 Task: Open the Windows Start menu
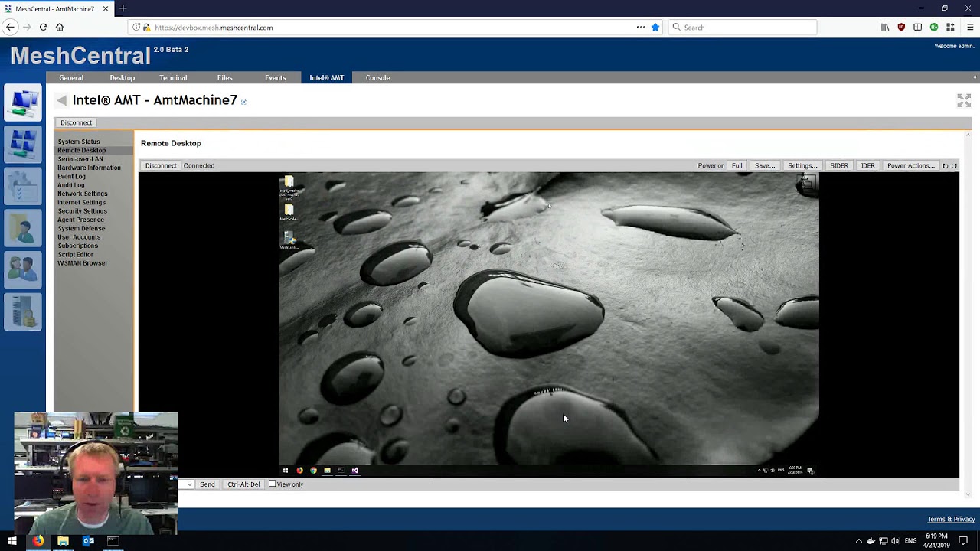(x=12, y=541)
